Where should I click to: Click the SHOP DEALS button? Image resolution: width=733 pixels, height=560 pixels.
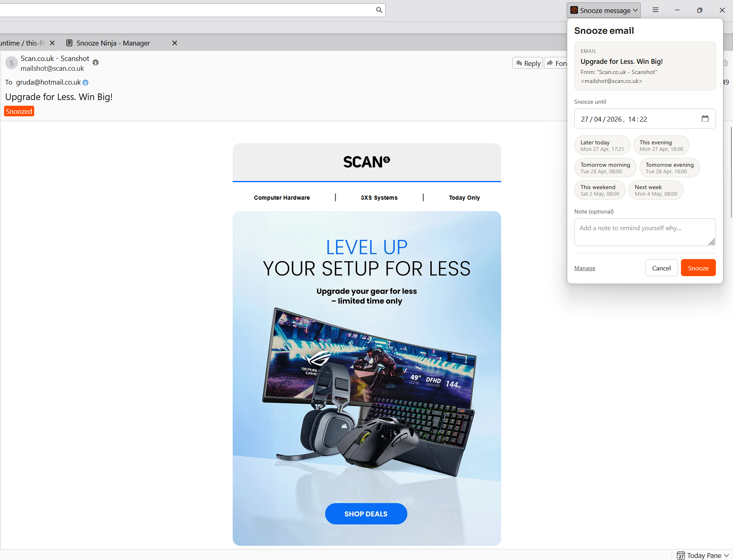coord(366,514)
